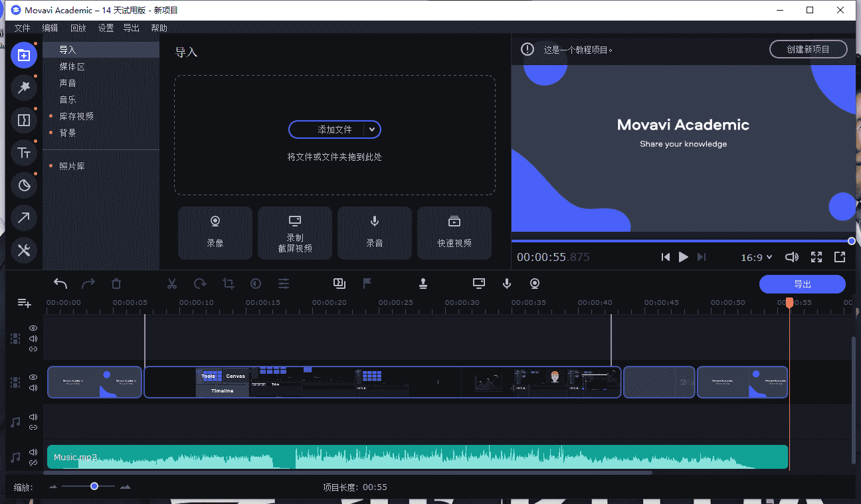This screenshot has width=861, height=504.
Task: Record webcam from the timeline toolbar
Action: point(535,284)
